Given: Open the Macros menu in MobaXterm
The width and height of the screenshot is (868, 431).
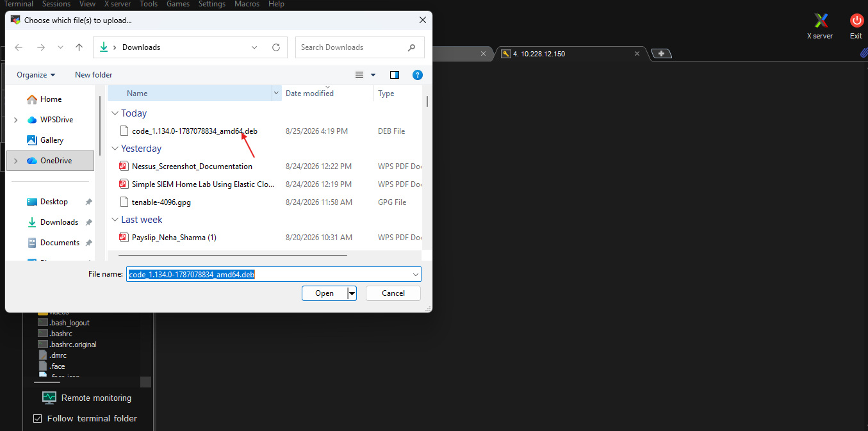Looking at the screenshot, I should 247,4.
